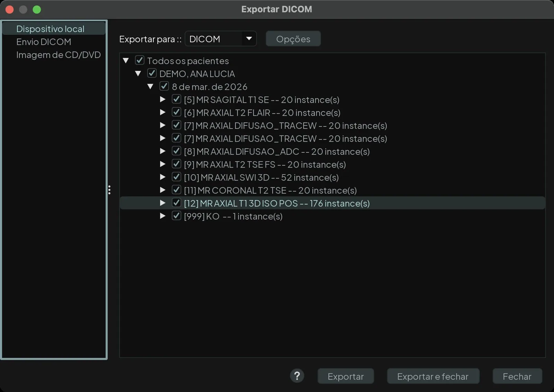The width and height of the screenshot is (554, 392).
Task: Click the green zoom window button
Action: point(37,10)
